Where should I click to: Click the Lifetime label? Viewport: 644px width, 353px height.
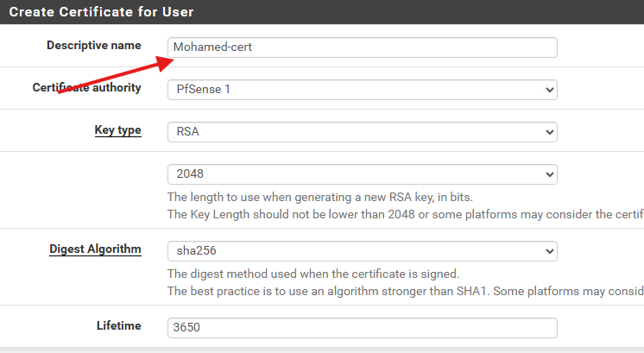click(118, 325)
